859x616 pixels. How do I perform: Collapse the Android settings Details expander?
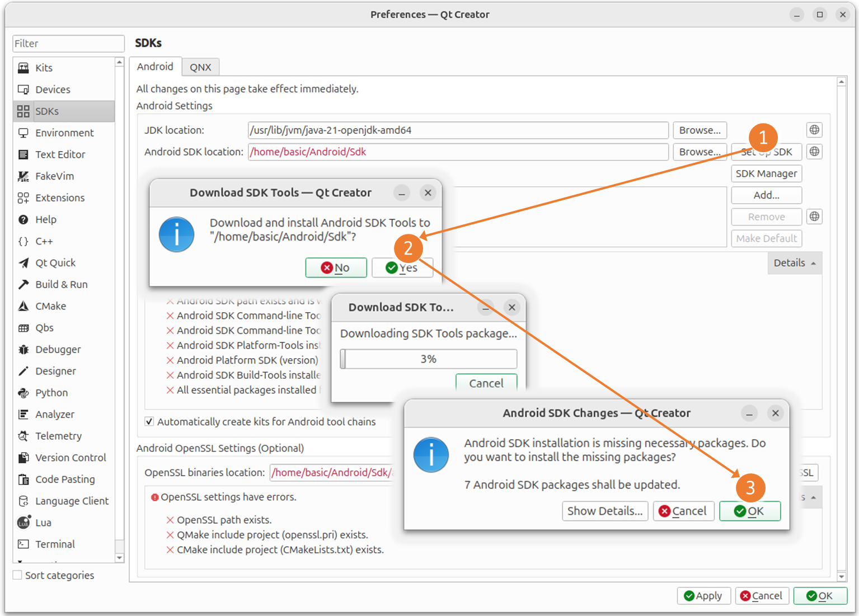tap(795, 263)
